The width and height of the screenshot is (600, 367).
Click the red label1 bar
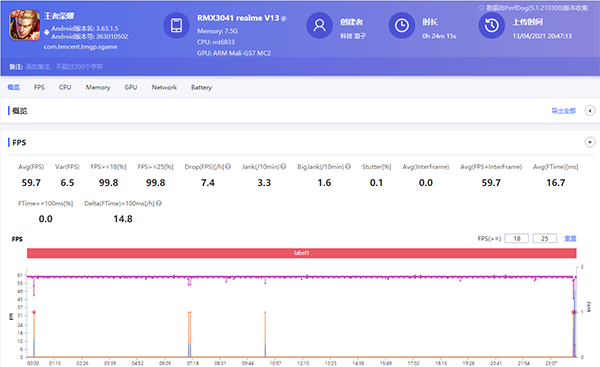(x=302, y=253)
